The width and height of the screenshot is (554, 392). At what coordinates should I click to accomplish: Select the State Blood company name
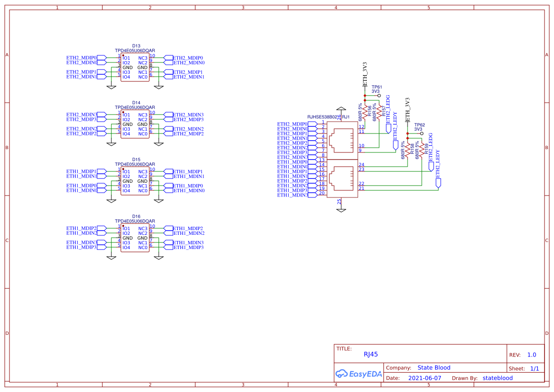click(x=434, y=368)
